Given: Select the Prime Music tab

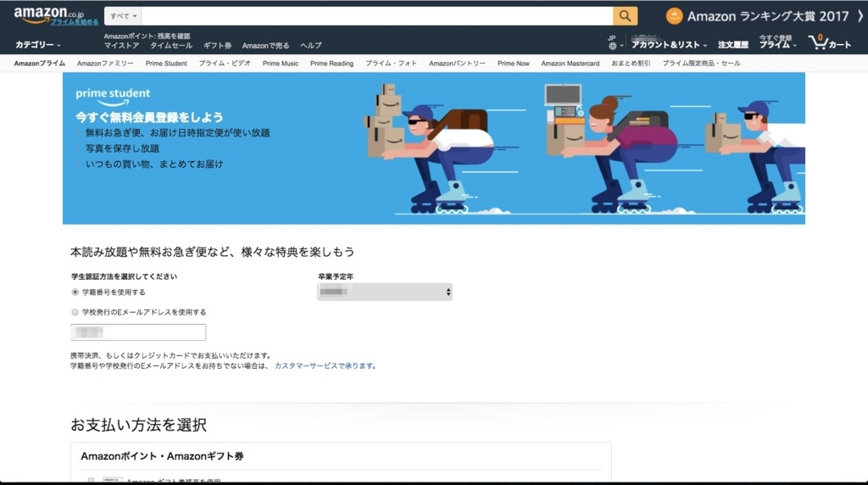Looking at the screenshot, I should tap(280, 64).
